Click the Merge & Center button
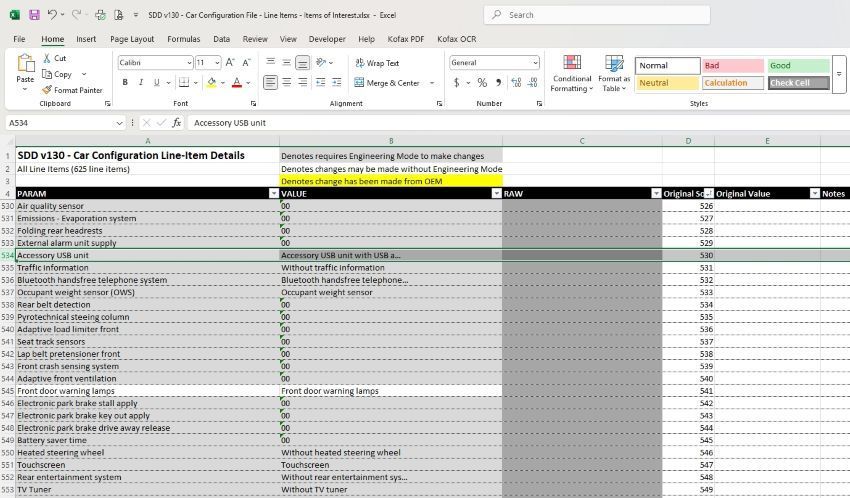The image size is (850, 498). [387, 83]
